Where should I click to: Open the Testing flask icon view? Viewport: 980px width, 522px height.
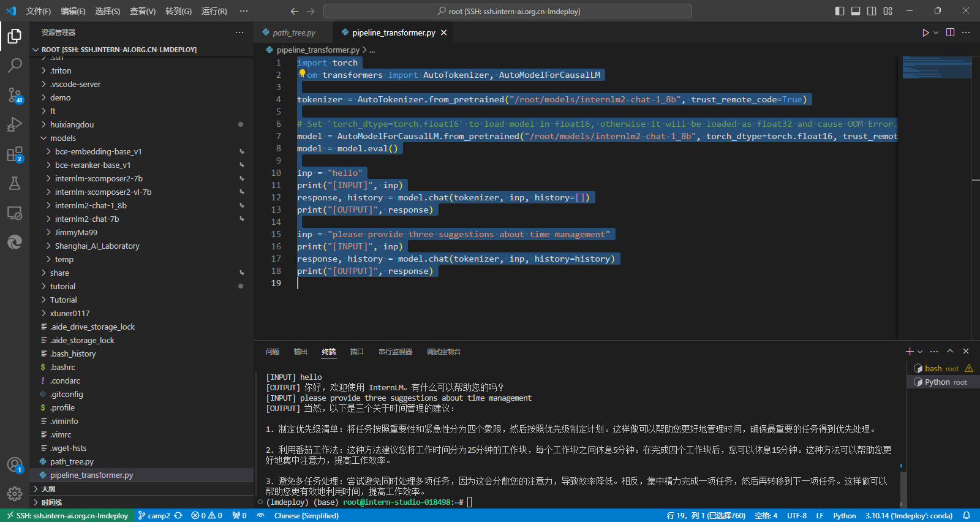15,183
